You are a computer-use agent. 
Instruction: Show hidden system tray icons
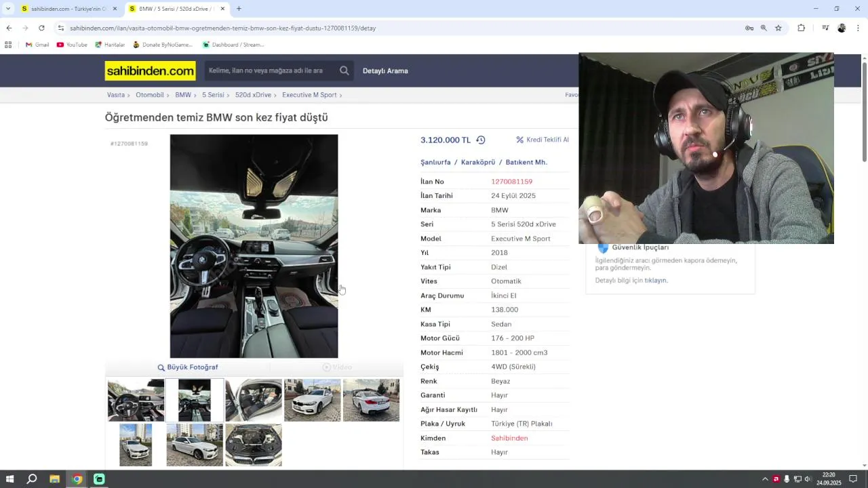[765, 479]
